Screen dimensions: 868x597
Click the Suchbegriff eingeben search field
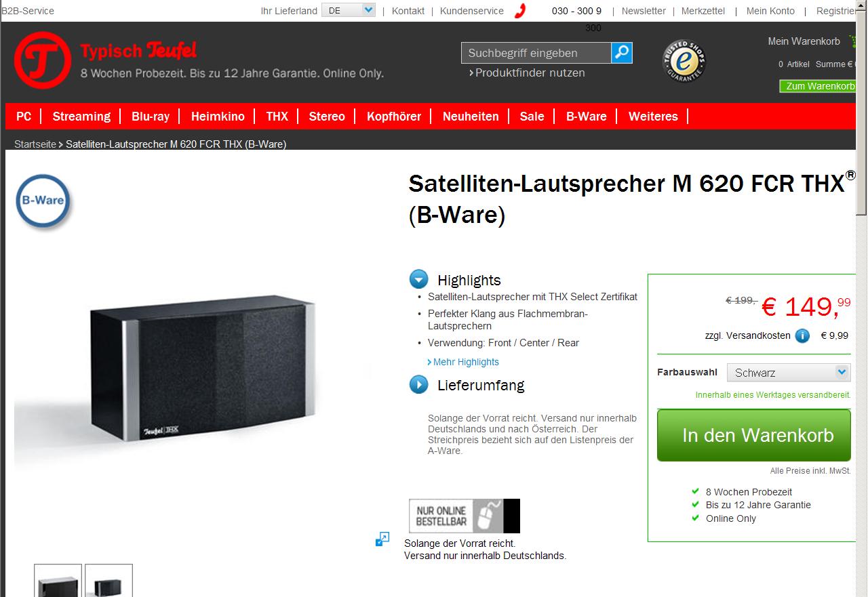pos(536,53)
